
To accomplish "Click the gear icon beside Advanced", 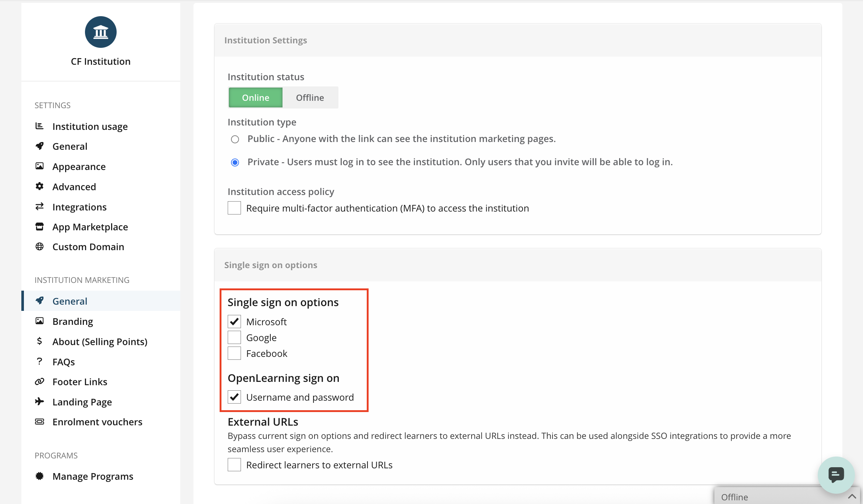I will click(x=39, y=187).
